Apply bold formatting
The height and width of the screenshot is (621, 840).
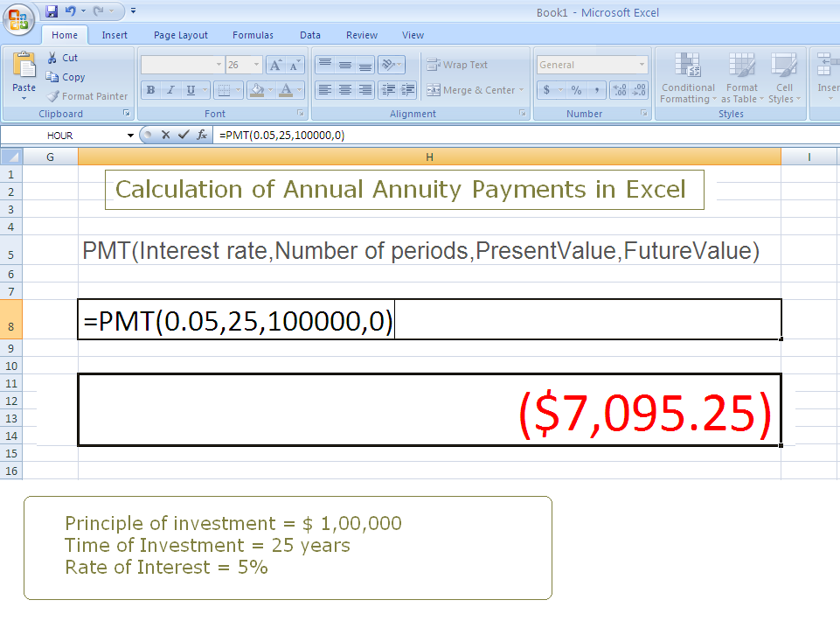[149, 90]
